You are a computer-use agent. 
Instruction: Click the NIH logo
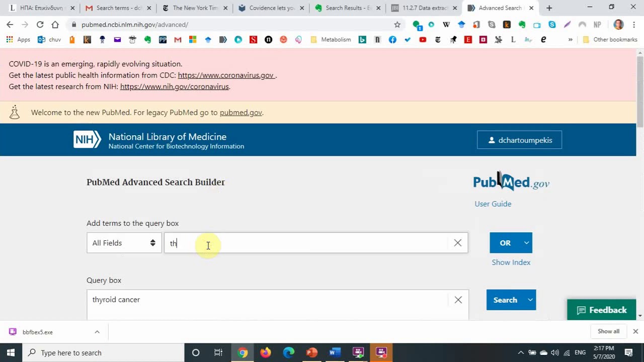[87, 140]
